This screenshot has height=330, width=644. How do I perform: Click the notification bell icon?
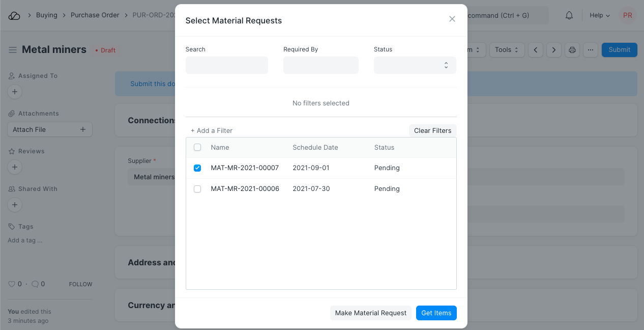pyautogui.click(x=569, y=15)
